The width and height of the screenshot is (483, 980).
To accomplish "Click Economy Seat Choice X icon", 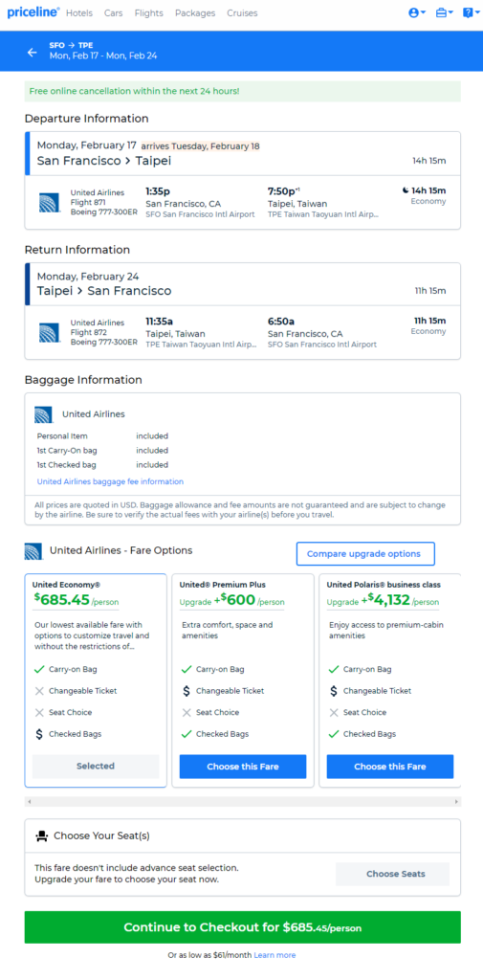I will tap(39, 712).
